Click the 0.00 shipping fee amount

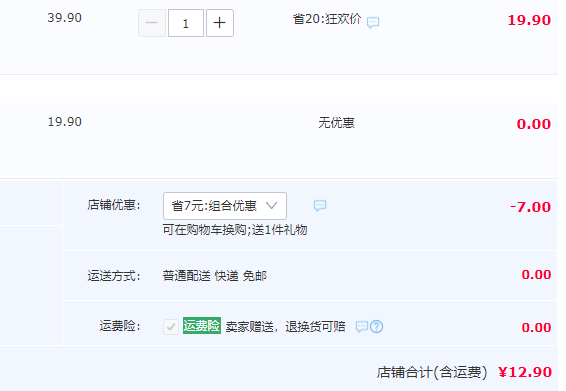[536, 275]
